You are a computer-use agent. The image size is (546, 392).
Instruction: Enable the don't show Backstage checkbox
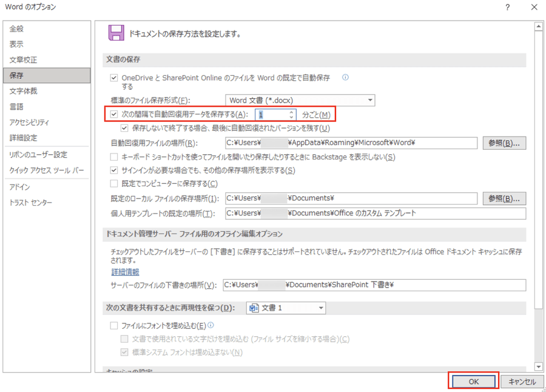point(114,157)
